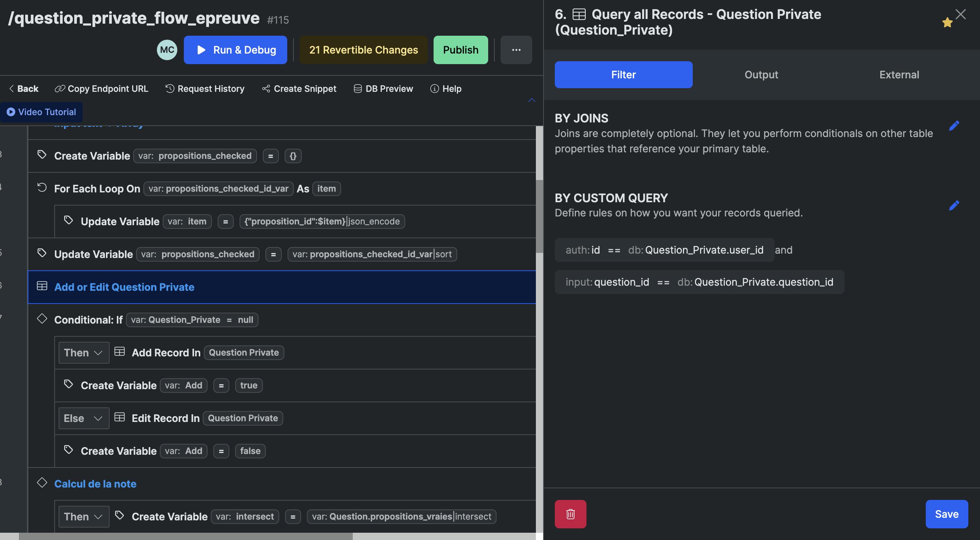Select the Add or Edit Question Private step
Screen dimensions: 980x540
click(282, 287)
